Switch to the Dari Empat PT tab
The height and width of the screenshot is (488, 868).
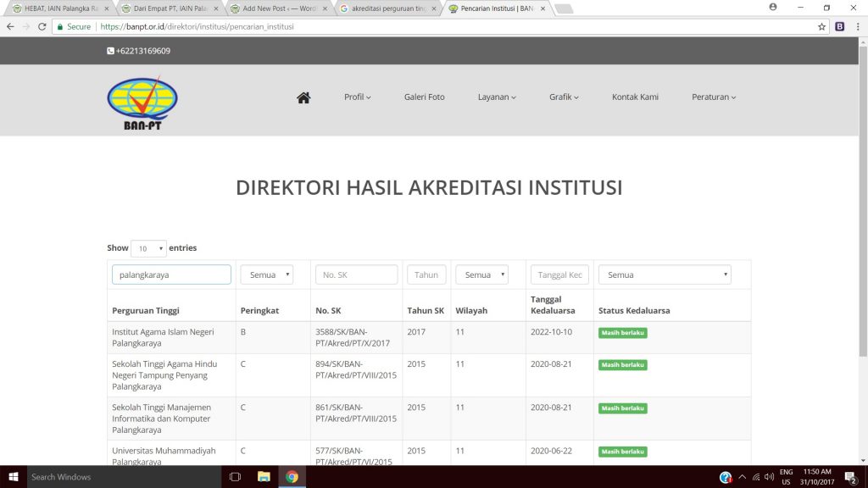point(168,8)
